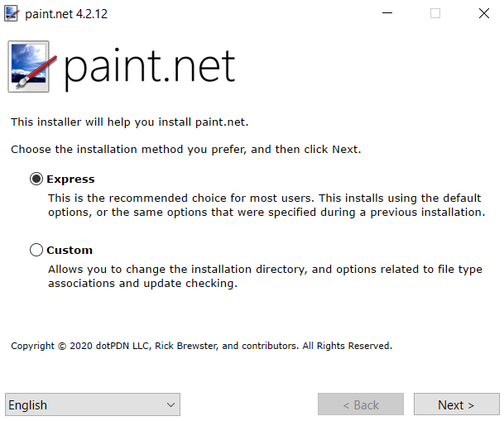This screenshot has height=421, width=504.
Task: Click the copyright notice text
Action: (202, 346)
